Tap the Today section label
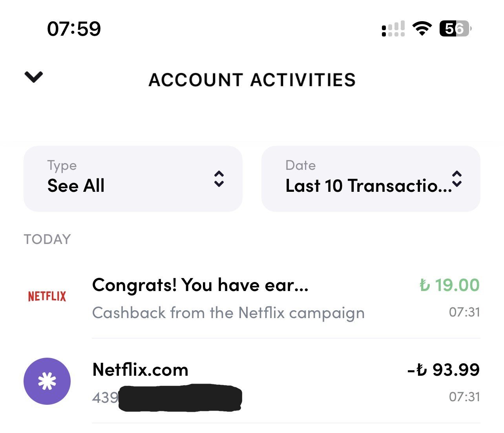 click(x=47, y=239)
